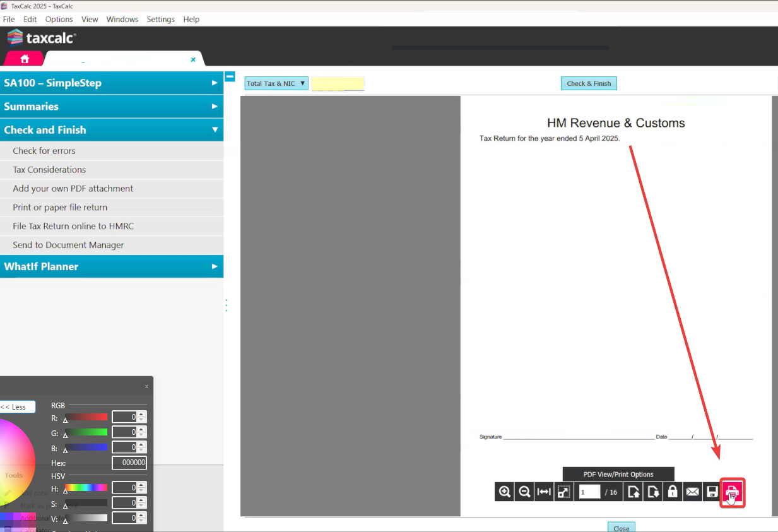The height and width of the screenshot is (532, 778).
Task: Expand the WhatIf Planner section
Action: pos(111,266)
